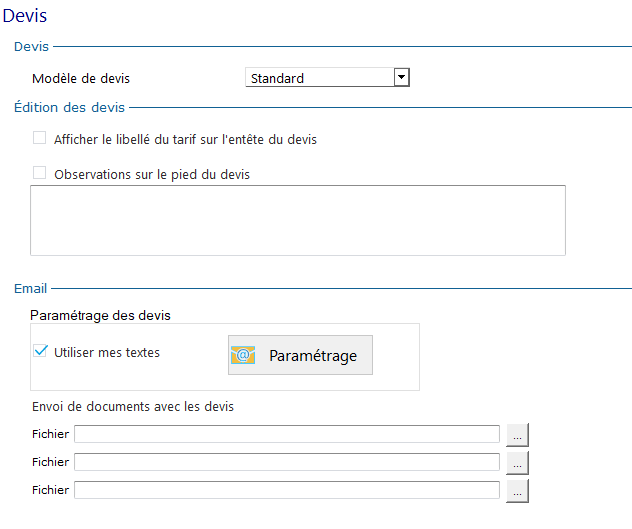Open the Modèle de devis dropdown arrow

click(x=401, y=77)
